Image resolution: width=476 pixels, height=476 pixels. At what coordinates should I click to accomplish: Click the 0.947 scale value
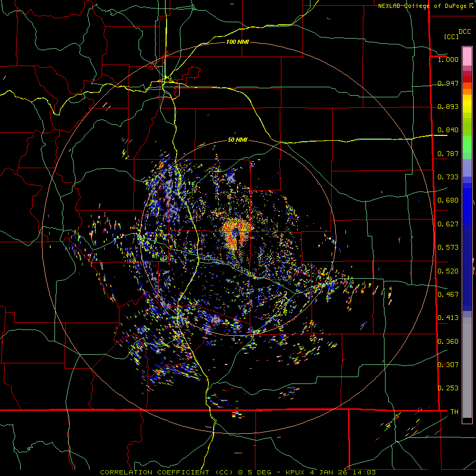[x=448, y=83]
